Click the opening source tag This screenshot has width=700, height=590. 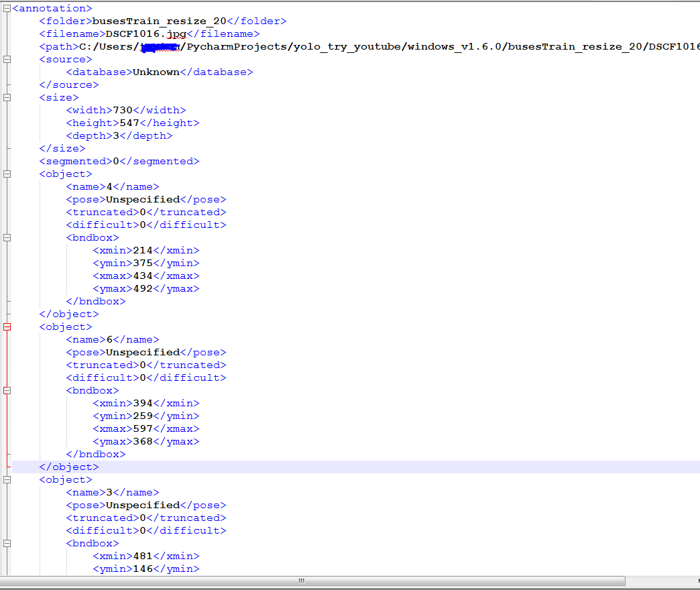(x=66, y=60)
